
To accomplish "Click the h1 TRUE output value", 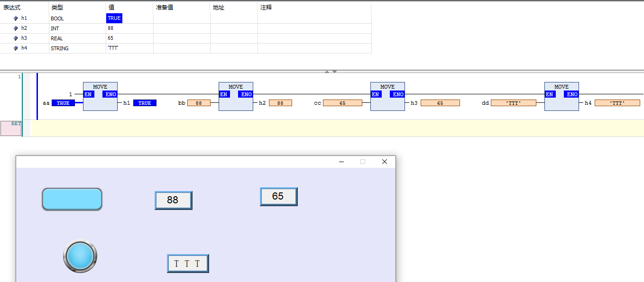I will pyautogui.click(x=145, y=103).
